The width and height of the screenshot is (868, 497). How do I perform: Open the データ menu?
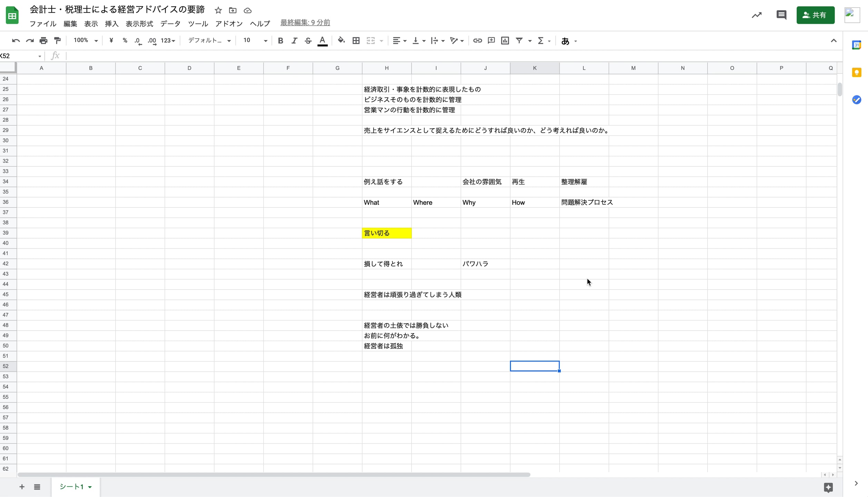pyautogui.click(x=170, y=23)
